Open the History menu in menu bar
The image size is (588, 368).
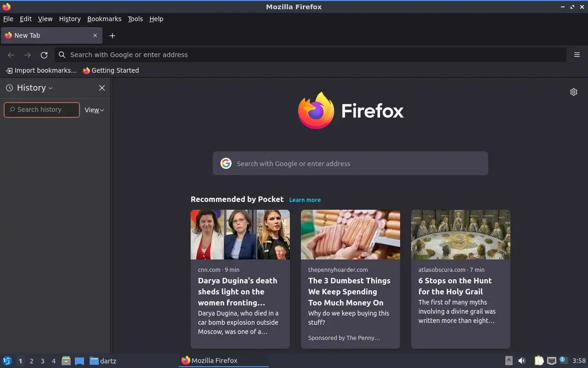pyautogui.click(x=70, y=19)
